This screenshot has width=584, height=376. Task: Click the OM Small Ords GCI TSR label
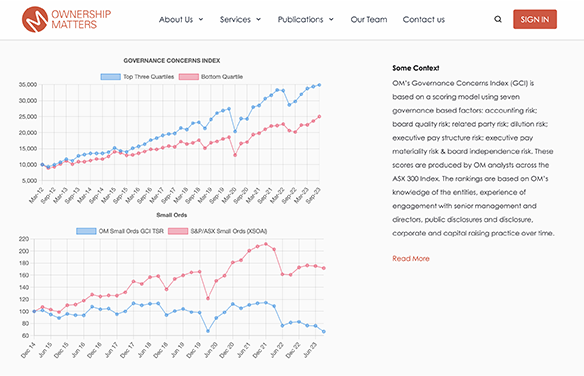coord(131,231)
